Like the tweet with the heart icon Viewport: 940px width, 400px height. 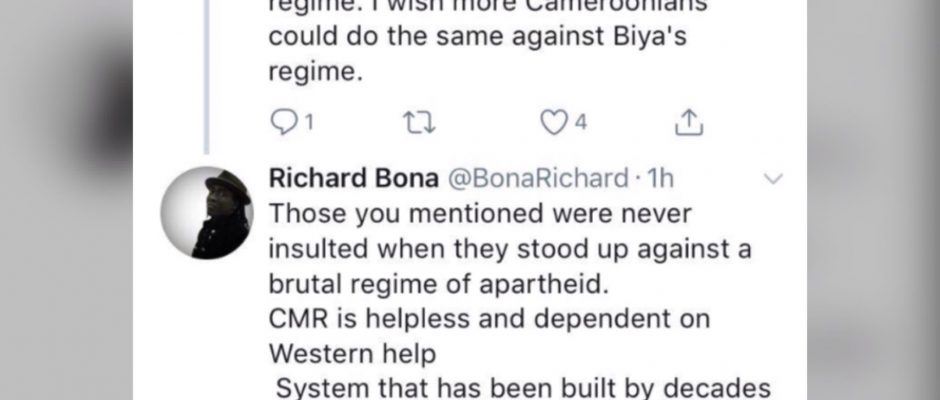[x=553, y=122]
